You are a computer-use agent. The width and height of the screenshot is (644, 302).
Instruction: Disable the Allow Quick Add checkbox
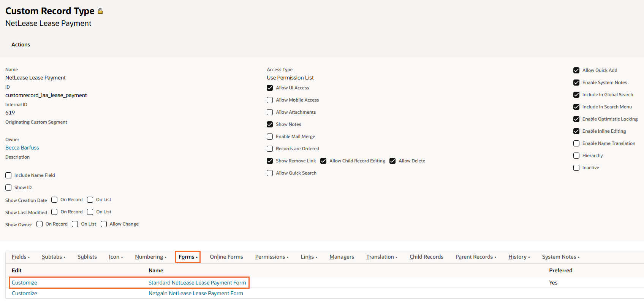tap(576, 70)
